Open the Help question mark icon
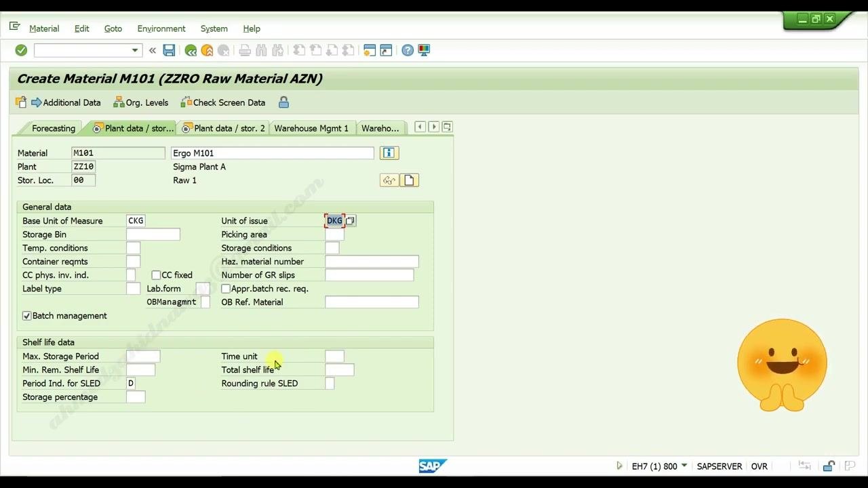Screen dimensions: 868x488 click(408, 50)
